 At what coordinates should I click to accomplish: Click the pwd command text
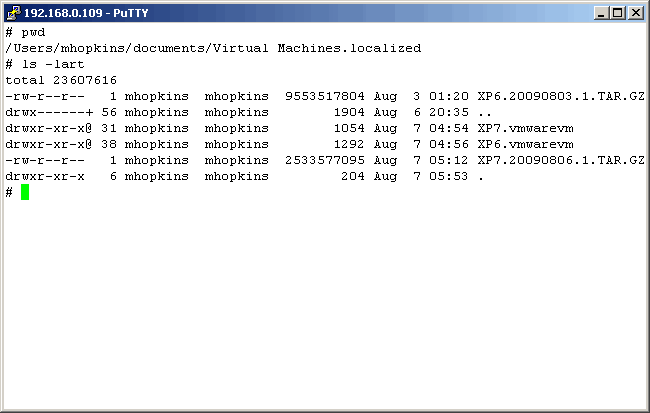(33, 32)
